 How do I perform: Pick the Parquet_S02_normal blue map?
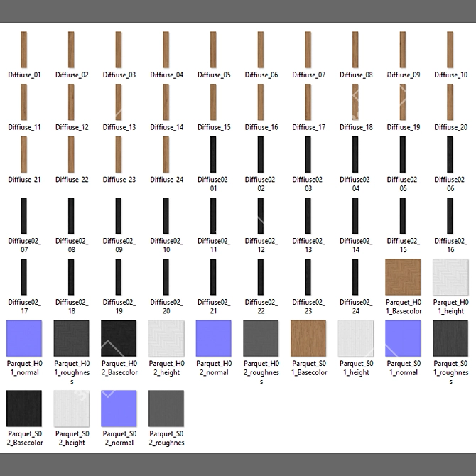(x=119, y=408)
